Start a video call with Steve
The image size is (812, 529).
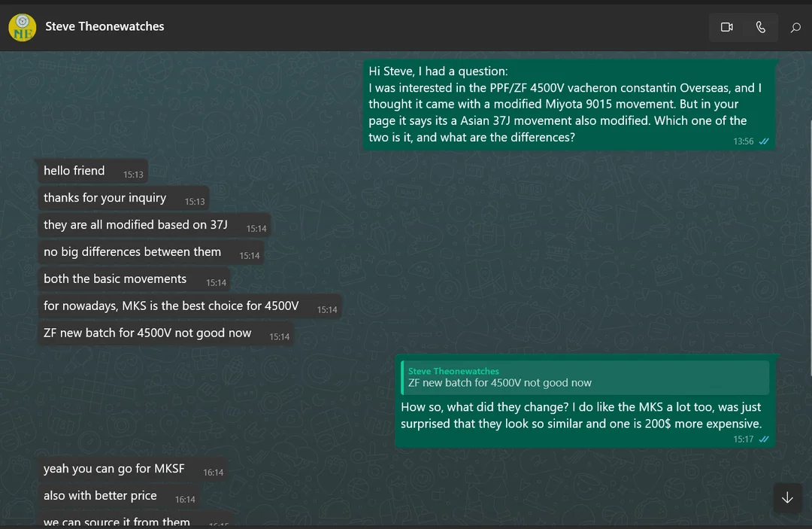(x=726, y=27)
